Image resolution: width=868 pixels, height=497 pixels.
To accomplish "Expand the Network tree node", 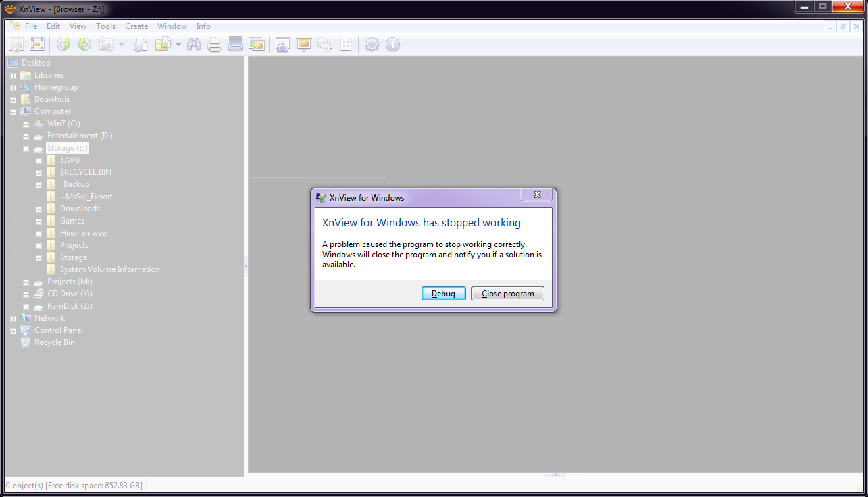I will 13,319.
